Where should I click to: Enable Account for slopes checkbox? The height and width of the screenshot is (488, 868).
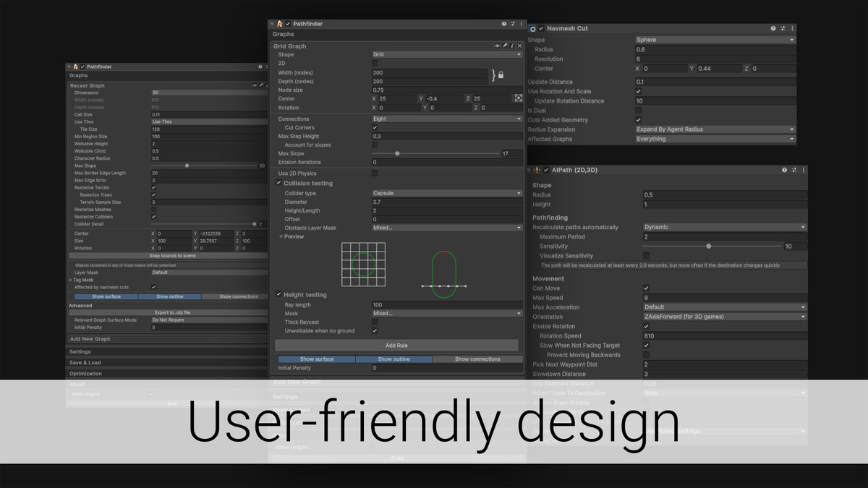375,145
